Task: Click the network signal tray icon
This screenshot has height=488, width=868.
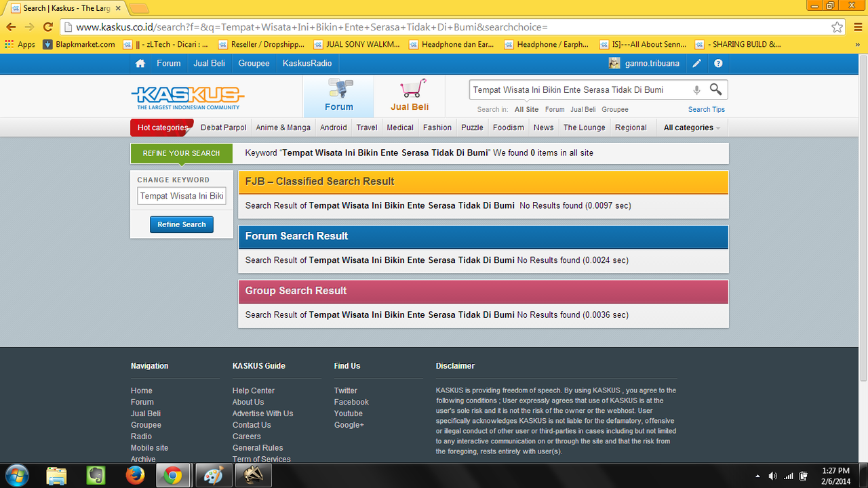Action: tap(788, 476)
